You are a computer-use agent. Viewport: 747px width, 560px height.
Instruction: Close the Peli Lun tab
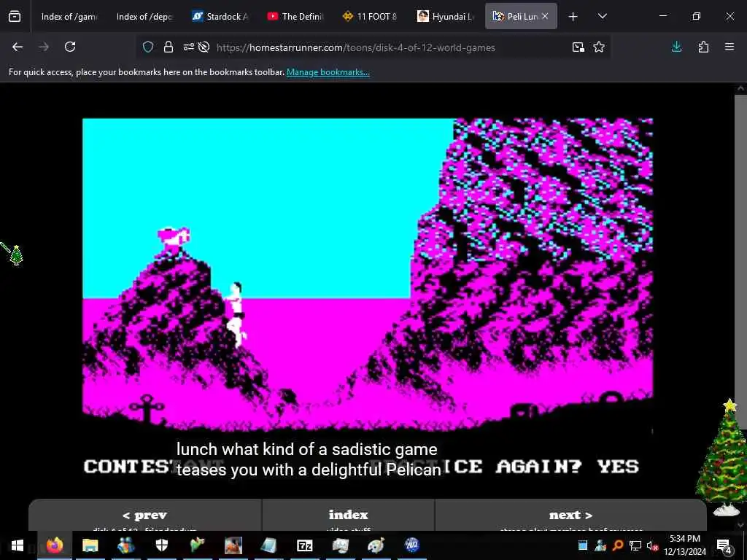[x=545, y=16]
